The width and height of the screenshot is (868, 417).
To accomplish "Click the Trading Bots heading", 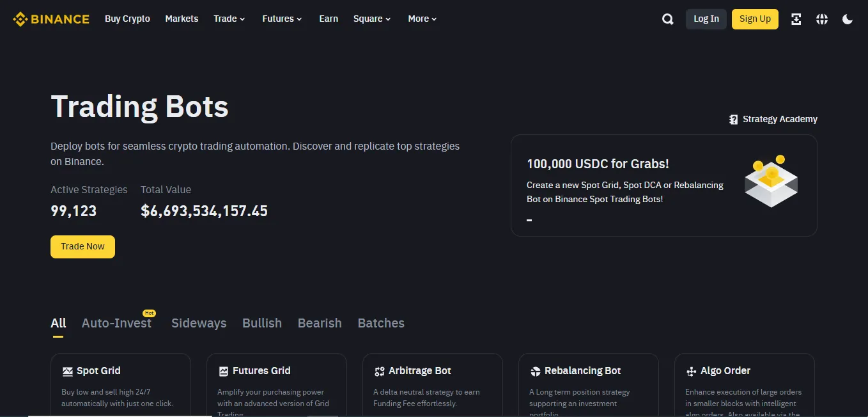I will (139, 106).
